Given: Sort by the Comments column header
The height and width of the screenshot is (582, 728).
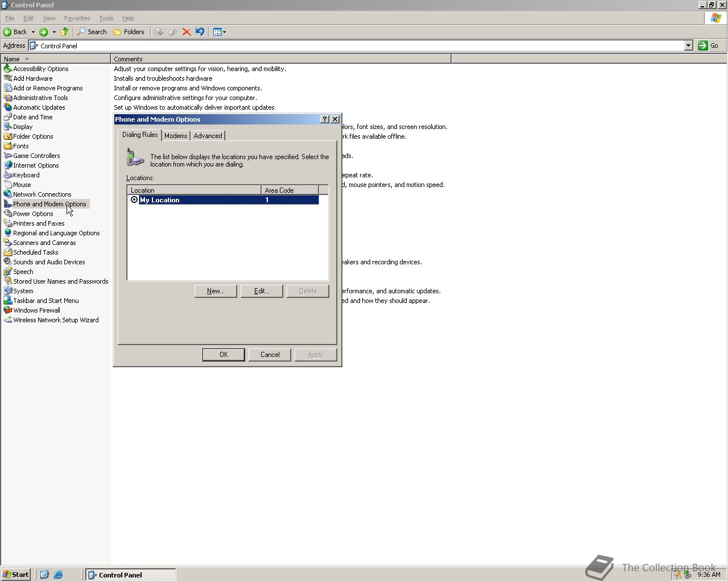Looking at the screenshot, I should [281, 59].
